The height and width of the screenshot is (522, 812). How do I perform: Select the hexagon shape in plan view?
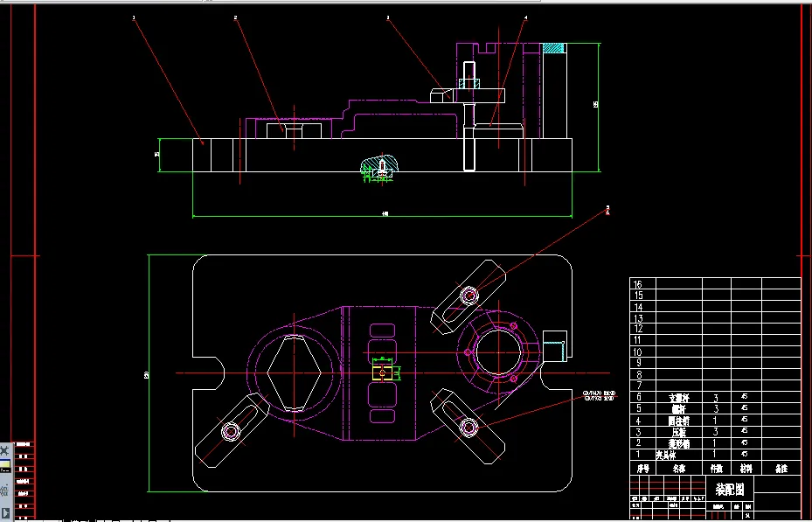pyautogui.click(x=295, y=372)
